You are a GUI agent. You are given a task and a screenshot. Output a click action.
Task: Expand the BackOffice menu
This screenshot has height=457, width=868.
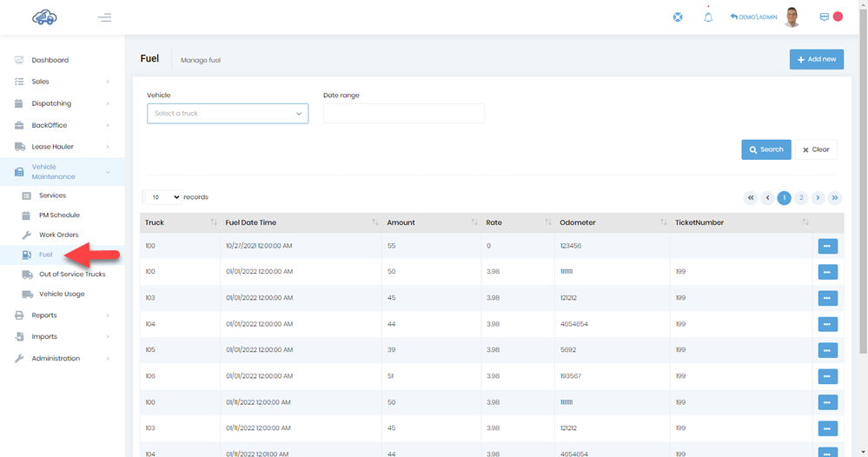(x=62, y=125)
